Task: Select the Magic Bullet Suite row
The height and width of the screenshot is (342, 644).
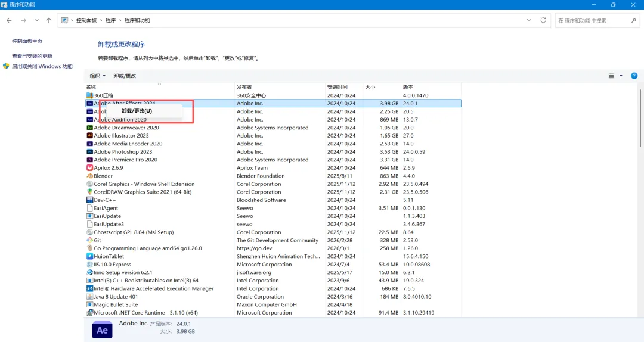Action: pos(273,304)
